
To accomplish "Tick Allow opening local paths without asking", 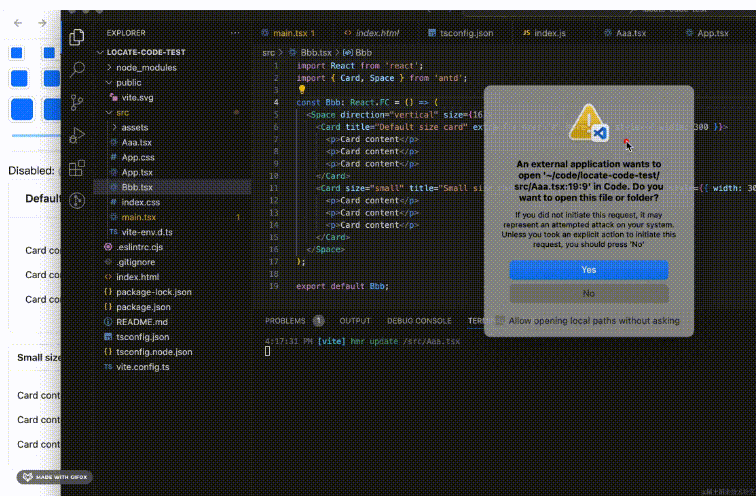I will tap(500, 320).
